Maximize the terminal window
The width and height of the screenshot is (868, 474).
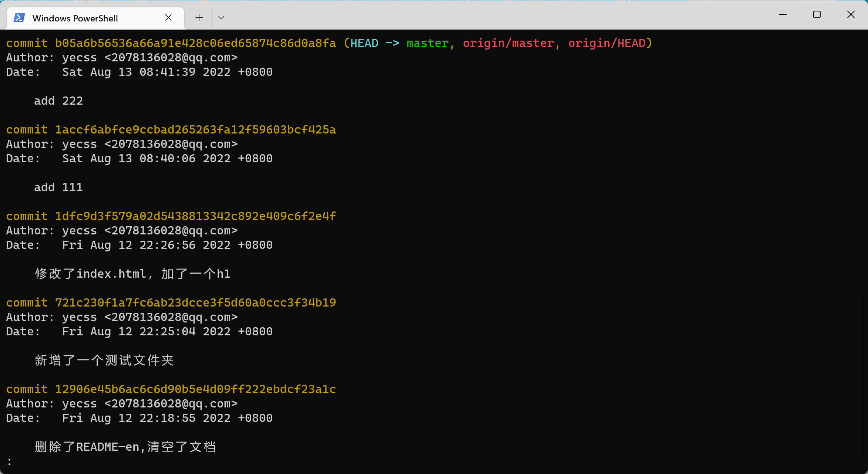tap(817, 15)
